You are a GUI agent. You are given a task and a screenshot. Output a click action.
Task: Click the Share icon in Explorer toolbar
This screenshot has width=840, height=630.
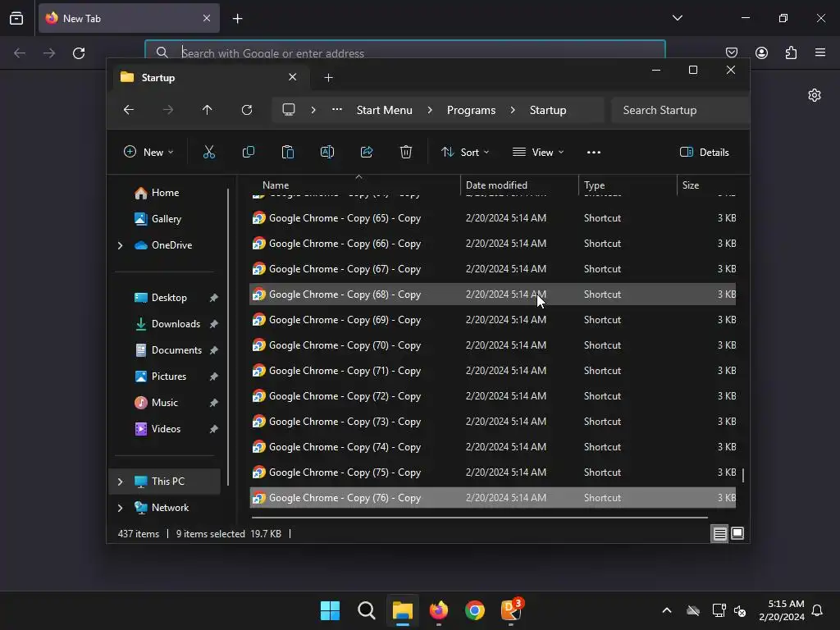367,152
